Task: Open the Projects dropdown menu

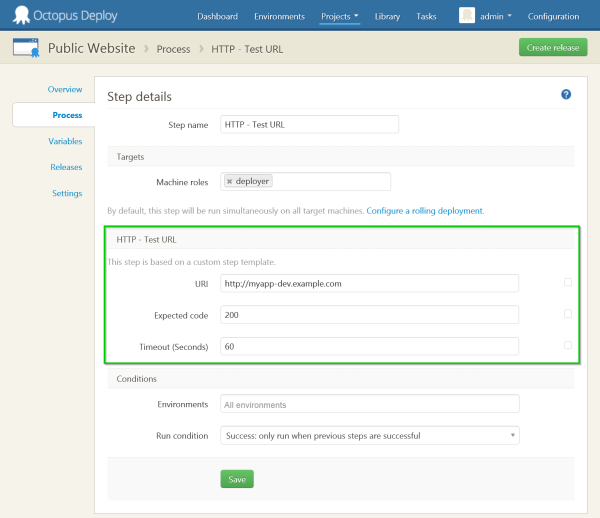Action: pos(340,17)
